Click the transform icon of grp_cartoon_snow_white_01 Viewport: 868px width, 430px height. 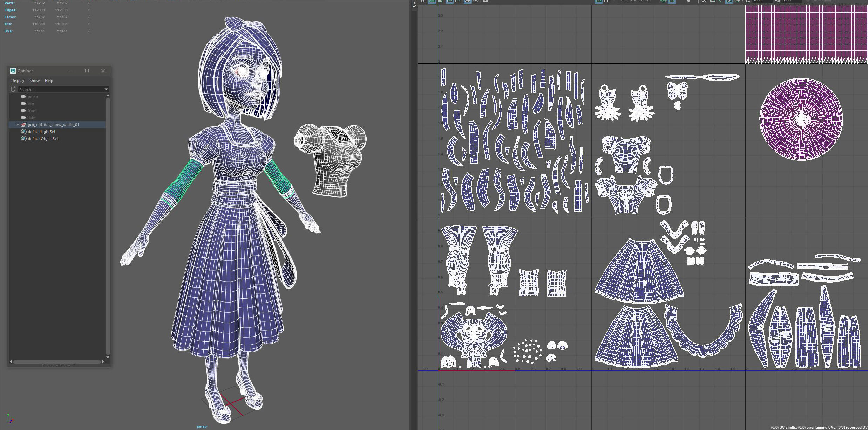[x=24, y=125]
